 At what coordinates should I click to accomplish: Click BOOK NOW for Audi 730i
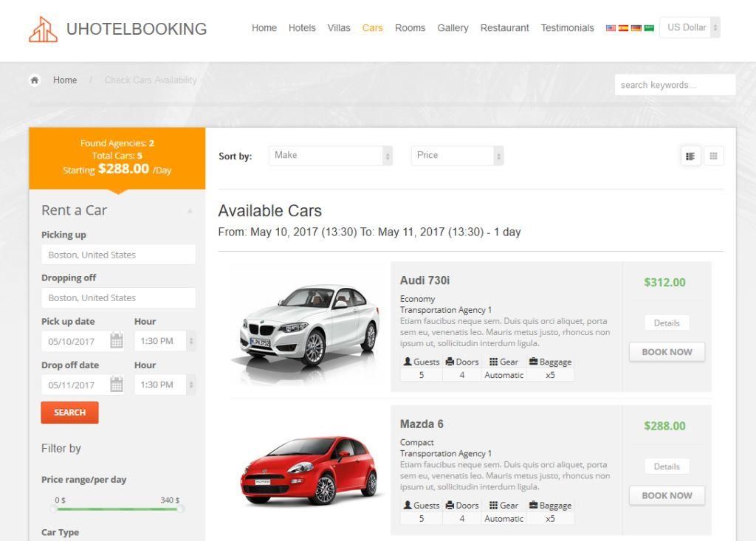[x=667, y=352]
